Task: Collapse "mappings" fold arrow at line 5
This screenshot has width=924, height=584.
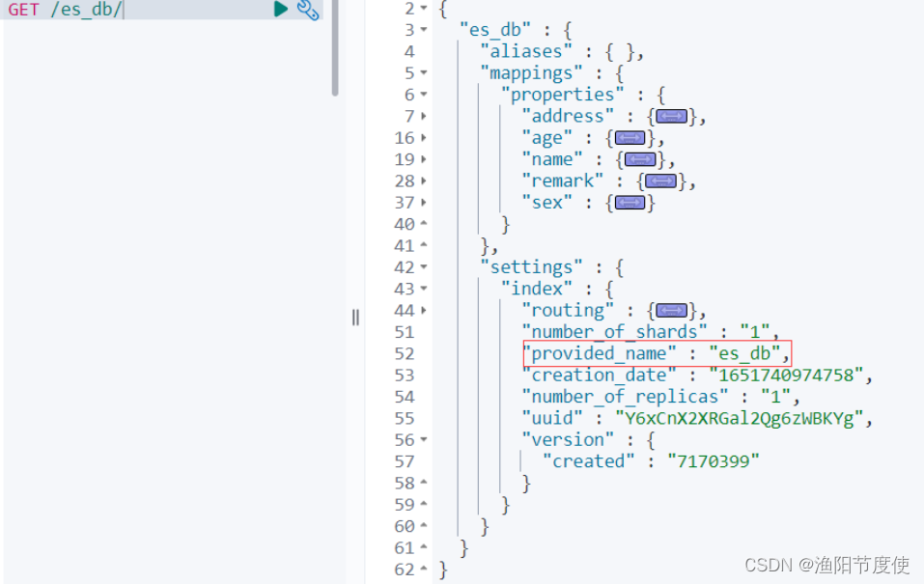Action: 424,73
